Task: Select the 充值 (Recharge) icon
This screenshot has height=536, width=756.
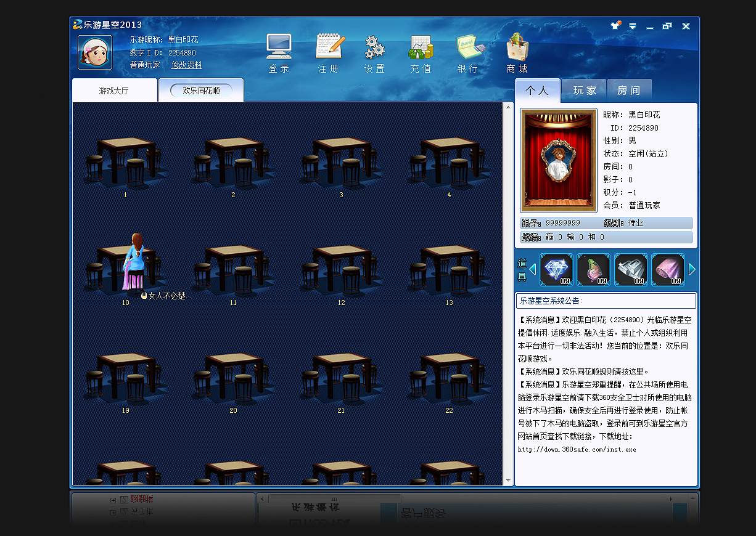Action: [x=420, y=54]
